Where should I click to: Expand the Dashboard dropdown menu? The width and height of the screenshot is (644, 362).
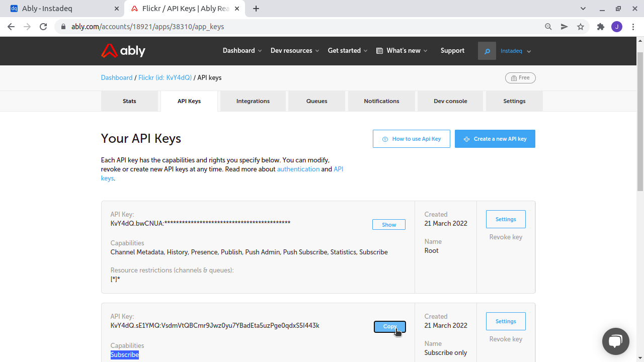coord(242,50)
